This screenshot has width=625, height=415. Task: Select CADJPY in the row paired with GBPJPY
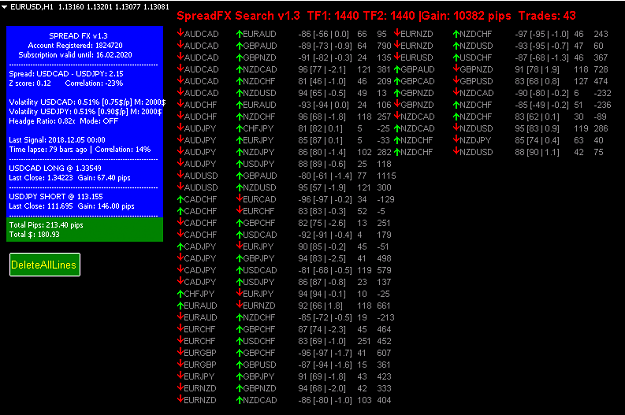coord(200,258)
